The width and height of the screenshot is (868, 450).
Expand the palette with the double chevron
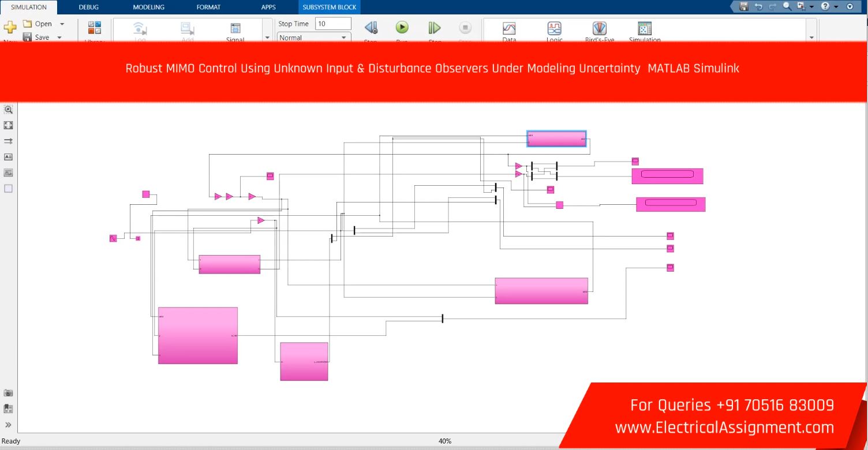click(8, 425)
